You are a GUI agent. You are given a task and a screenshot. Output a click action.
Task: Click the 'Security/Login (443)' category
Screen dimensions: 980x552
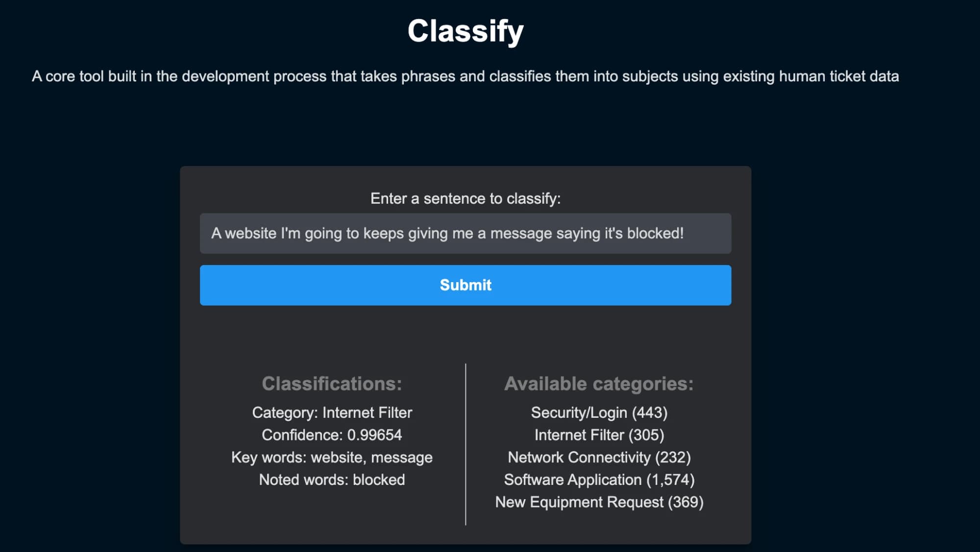[x=599, y=412]
